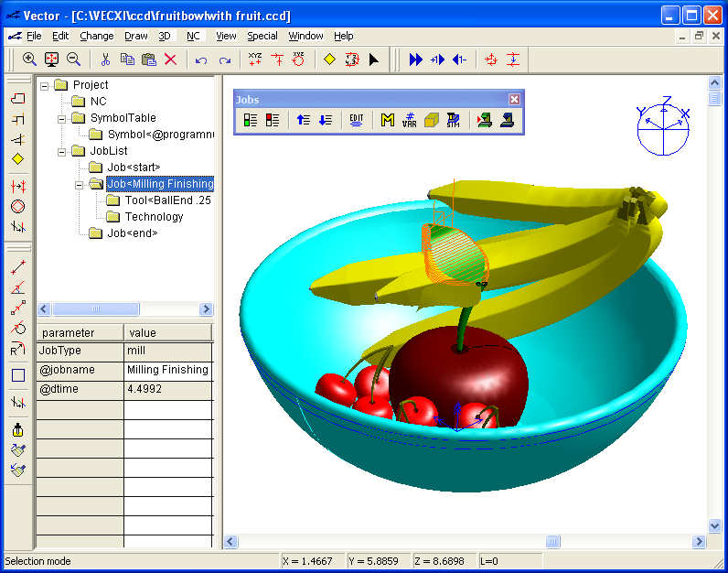
Task: Open the 3D menu
Action: pos(165,36)
